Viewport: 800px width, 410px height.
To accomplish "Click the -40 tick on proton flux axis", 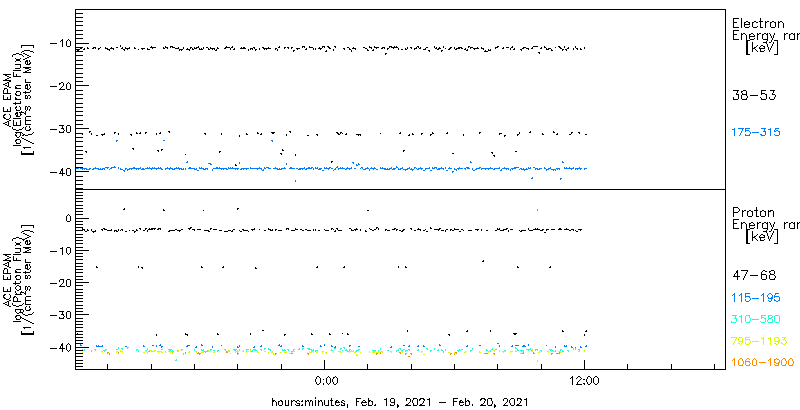I will 62,347.
